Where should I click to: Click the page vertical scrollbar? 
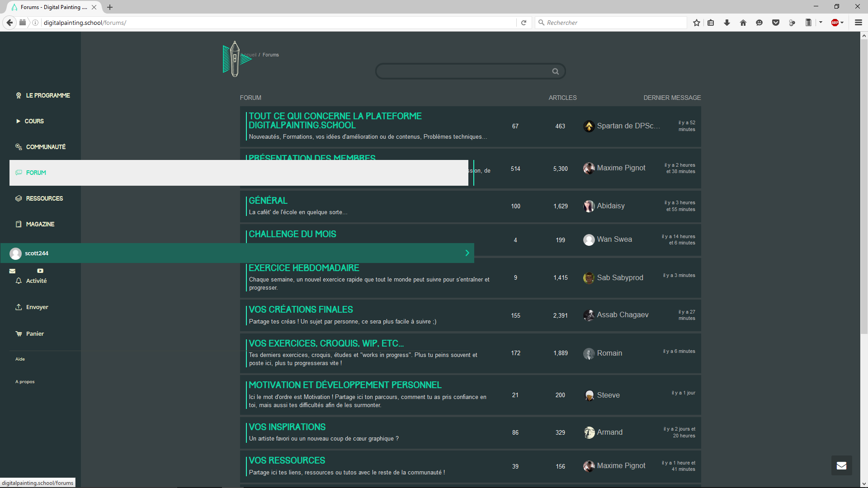(864, 181)
